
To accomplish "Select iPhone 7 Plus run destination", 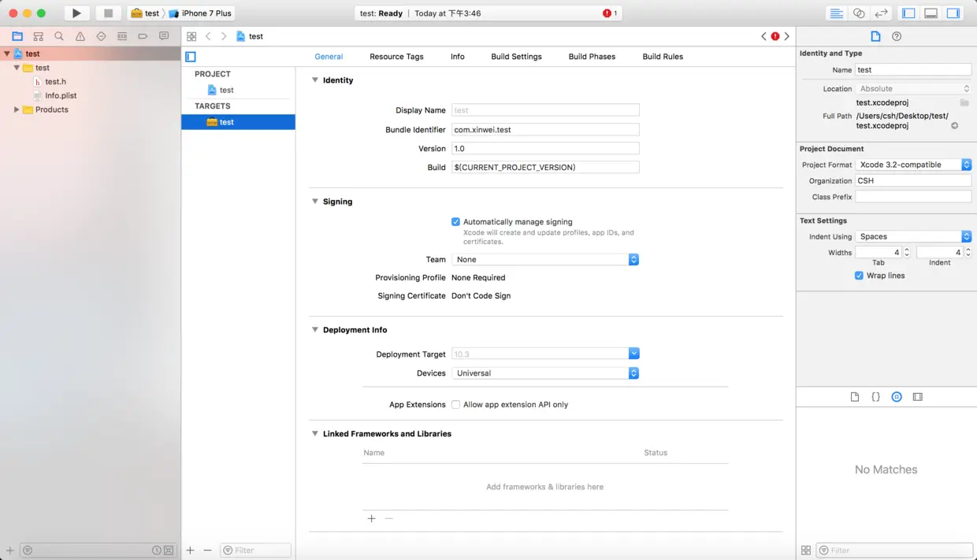I will click(x=201, y=13).
